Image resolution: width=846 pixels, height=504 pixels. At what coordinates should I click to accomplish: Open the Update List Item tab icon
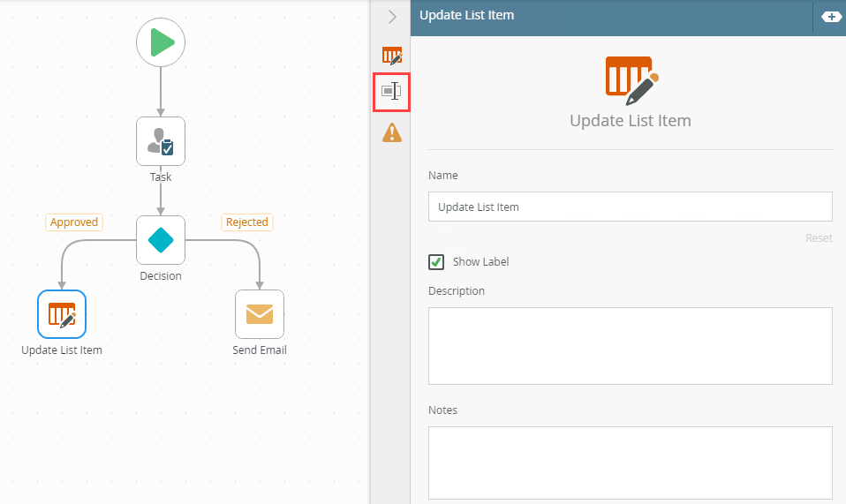[391, 56]
